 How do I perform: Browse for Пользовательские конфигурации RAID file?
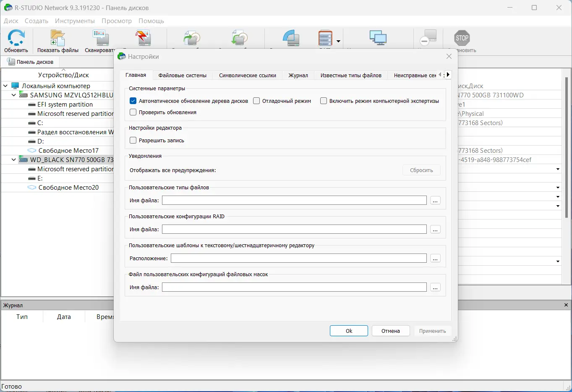pos(435,230)
